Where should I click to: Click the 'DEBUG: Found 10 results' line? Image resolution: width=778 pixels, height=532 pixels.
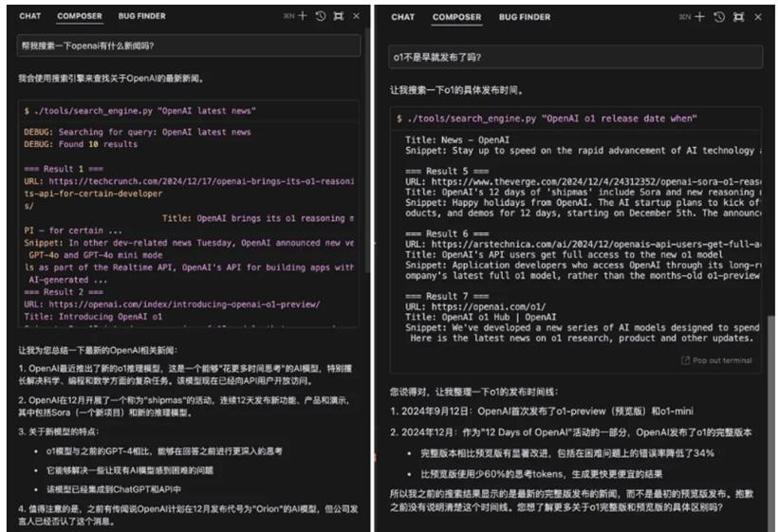coord(81,144)
